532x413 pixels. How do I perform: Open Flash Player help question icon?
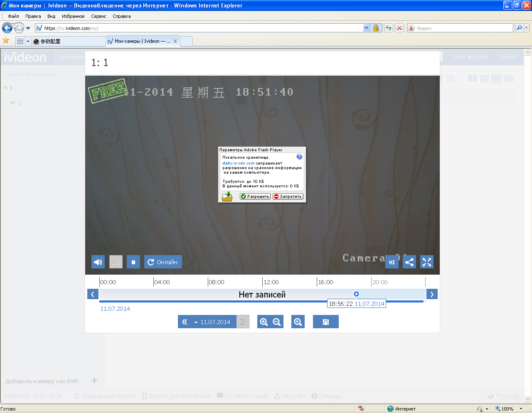pyautogui.click(x=299, y=157)
